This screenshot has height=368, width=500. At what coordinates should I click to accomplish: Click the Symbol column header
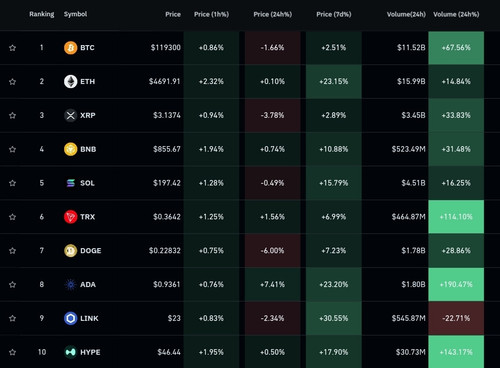75,14
